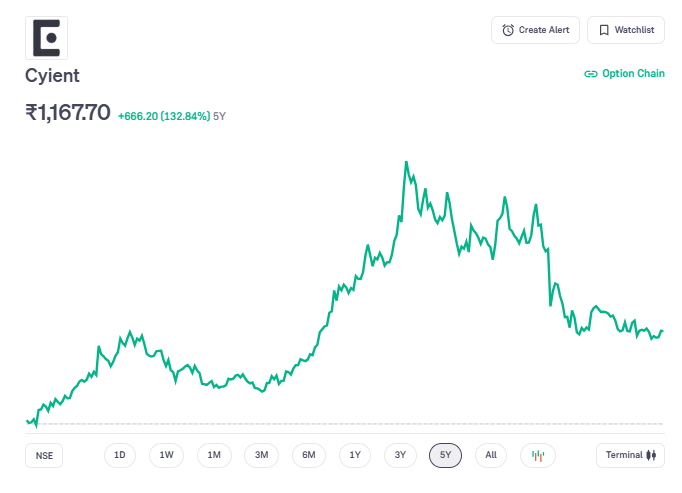
Task: Show the 6M price chart
Action: click(x=309, y=456)
